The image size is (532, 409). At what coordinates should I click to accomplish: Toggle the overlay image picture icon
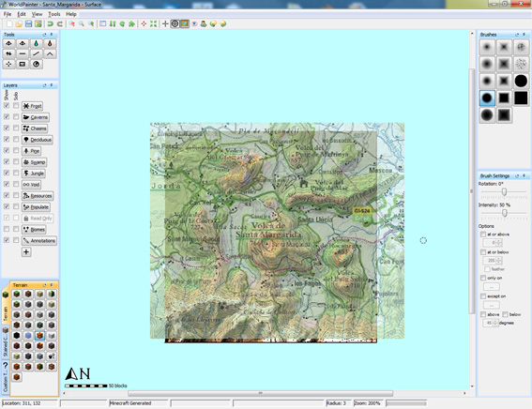click(184, 23)
